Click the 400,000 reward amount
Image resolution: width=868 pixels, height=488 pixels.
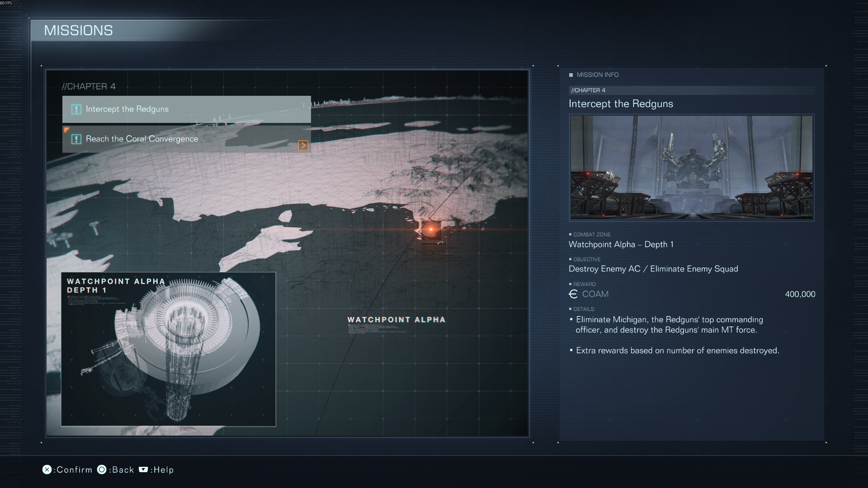[x=800, y=294]
